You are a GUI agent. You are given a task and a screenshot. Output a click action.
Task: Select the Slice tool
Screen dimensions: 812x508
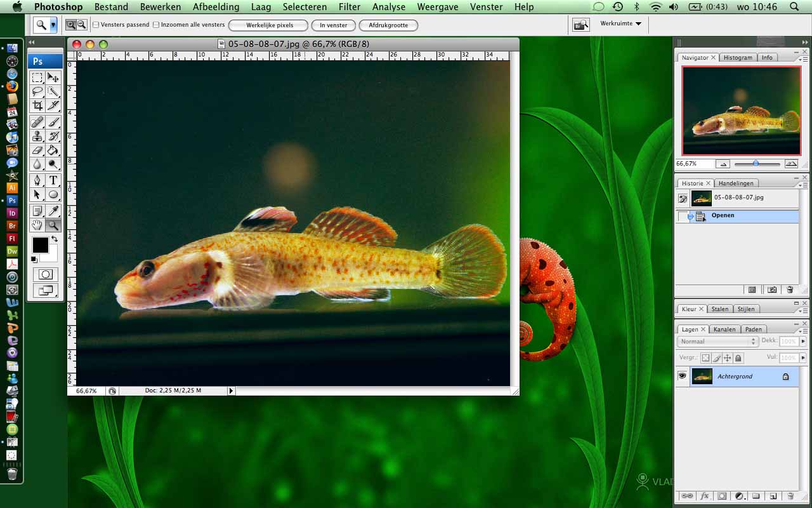[x=53, y=106]
